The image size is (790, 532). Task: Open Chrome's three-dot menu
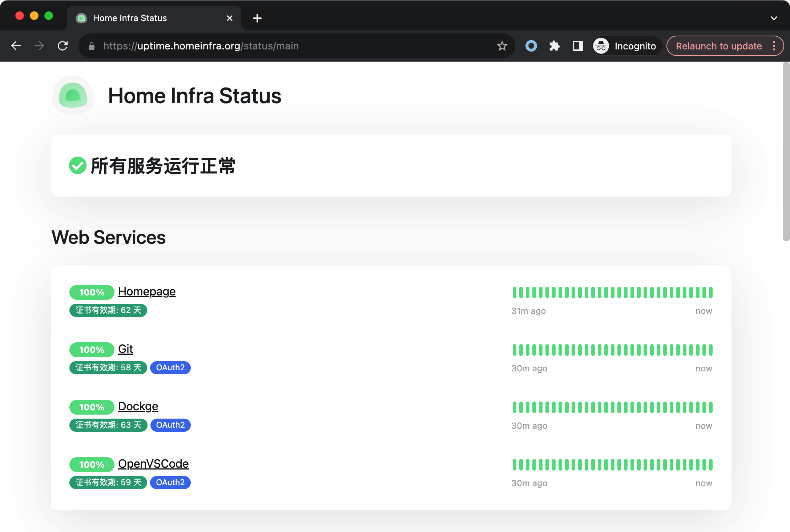tap(774, 46)
